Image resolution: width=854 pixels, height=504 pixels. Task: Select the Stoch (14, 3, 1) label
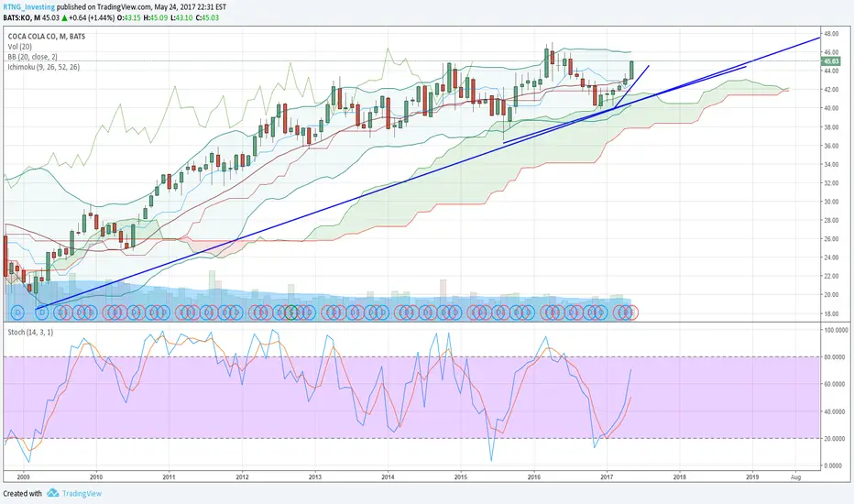(x=30, y=332)
